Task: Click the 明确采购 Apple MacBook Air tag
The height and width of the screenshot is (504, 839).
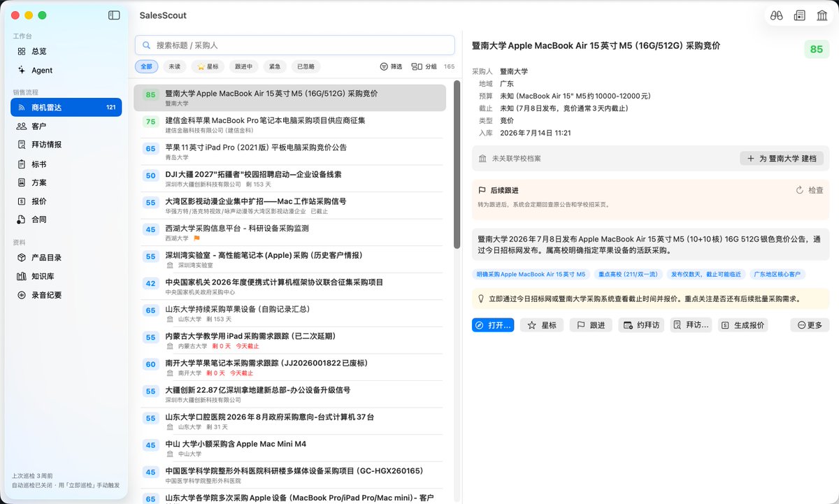Action: tap(531, 275)
